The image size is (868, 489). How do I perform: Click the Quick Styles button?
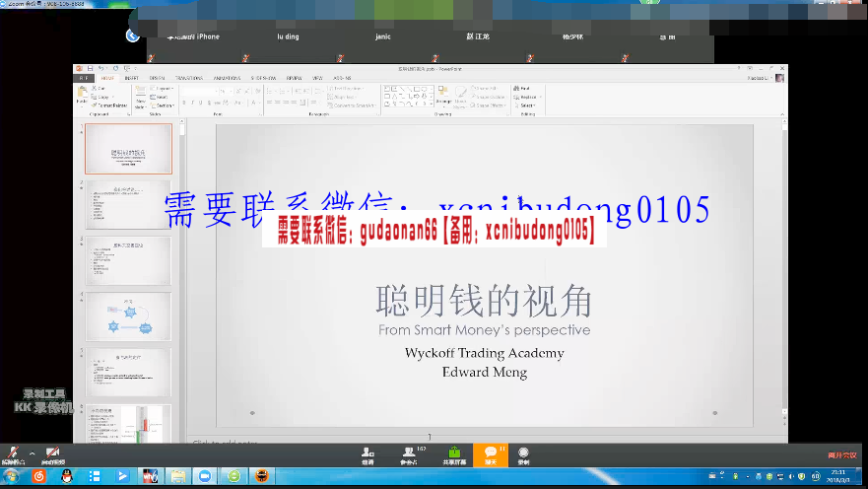(x=460, y=97)
